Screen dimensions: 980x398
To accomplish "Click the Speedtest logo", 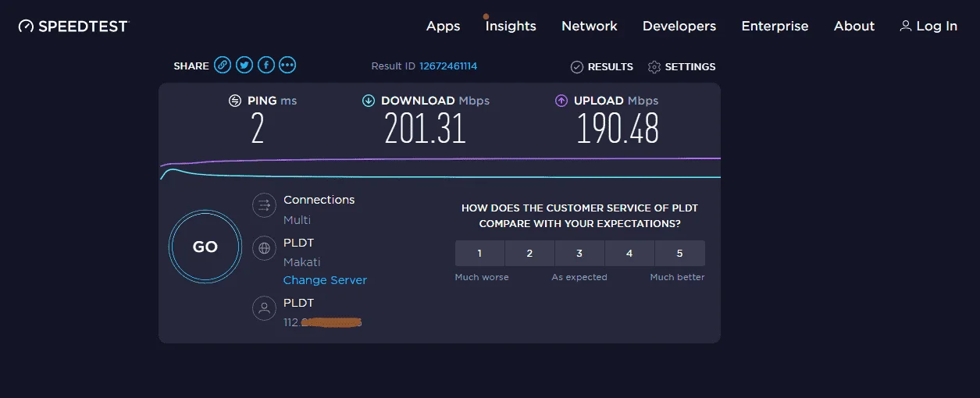I will click(73, 26).
